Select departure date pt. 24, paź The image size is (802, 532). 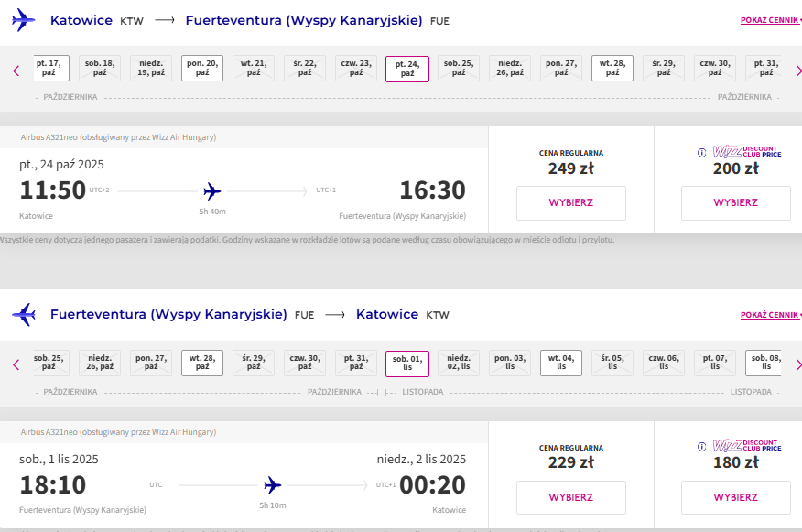[407, 69]
